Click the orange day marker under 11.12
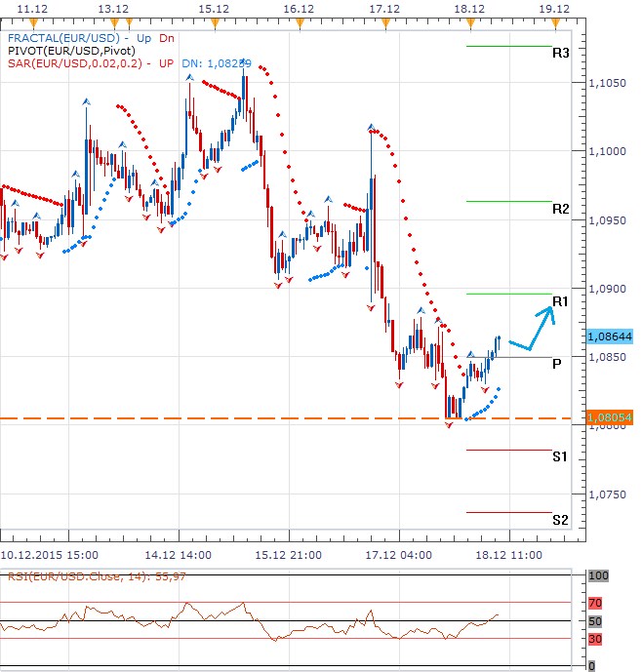 click(33, 23)
